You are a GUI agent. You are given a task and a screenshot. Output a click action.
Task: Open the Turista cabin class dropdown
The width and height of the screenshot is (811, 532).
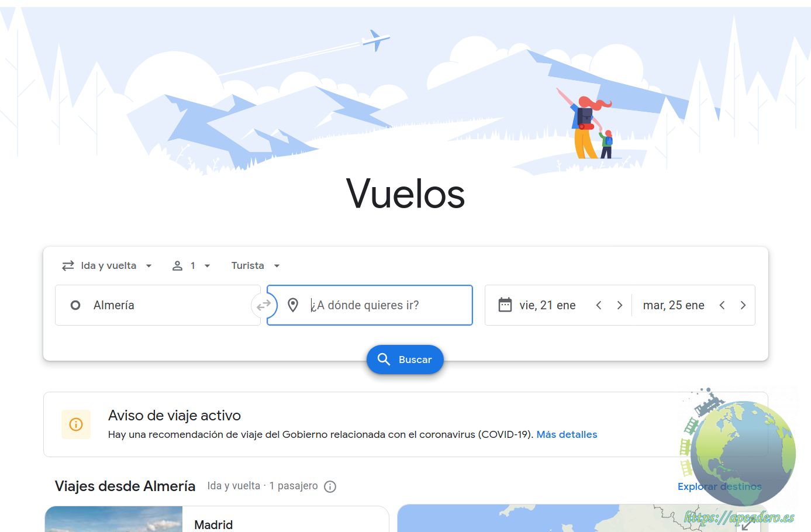256,266
